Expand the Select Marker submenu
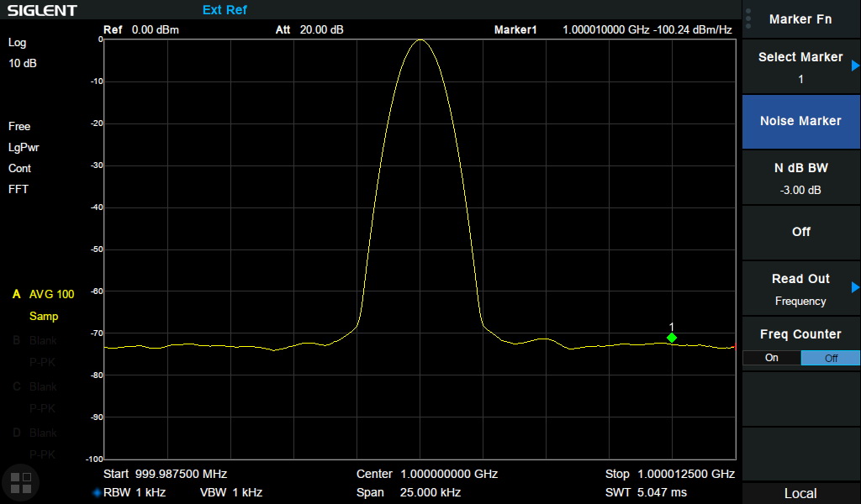 click(x=800, y=66)
